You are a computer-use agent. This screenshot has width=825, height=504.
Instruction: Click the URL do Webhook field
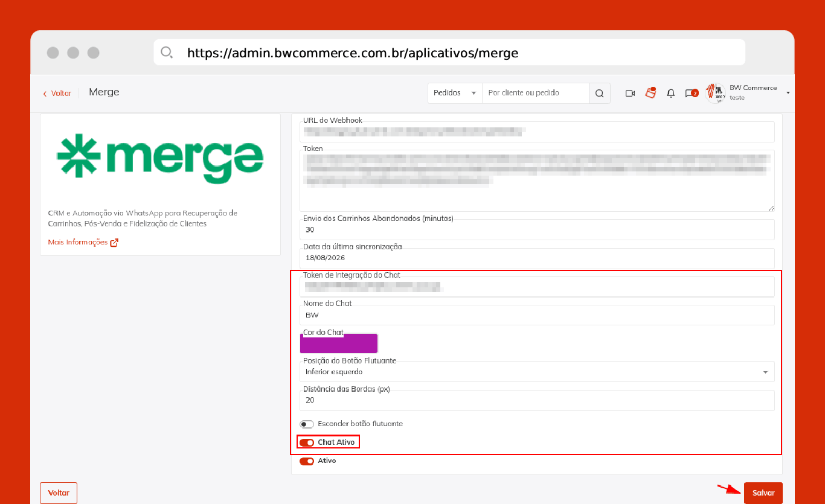coord(537,132)
